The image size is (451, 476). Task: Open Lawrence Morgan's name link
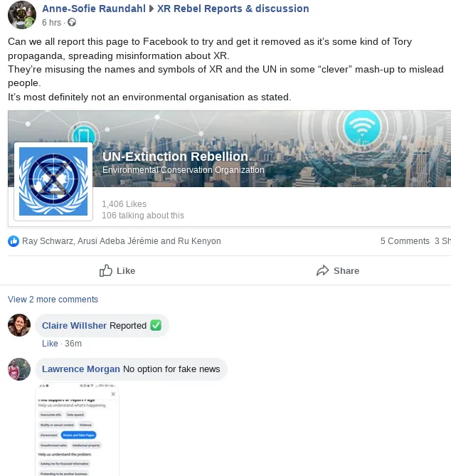pyautogui.click(x=81, y=369)
